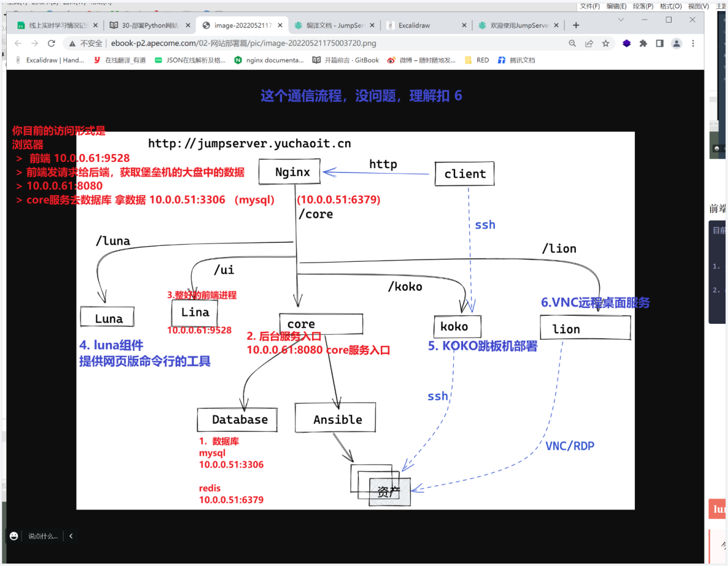The height and width of the screenshot is (566, 728).
Task: Click the 段落(P) menu in background window
Action: (x=643, y=6)
